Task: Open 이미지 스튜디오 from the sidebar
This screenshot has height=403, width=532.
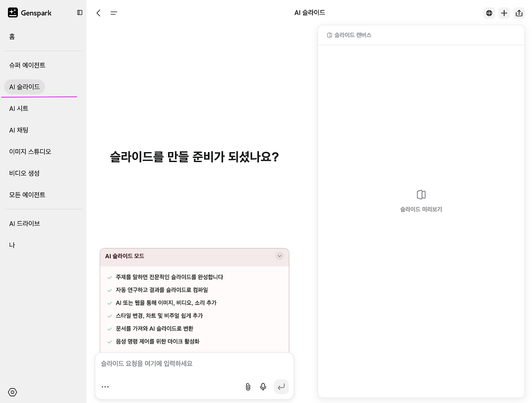Action: pyautogui.click(x=30, y=151)
